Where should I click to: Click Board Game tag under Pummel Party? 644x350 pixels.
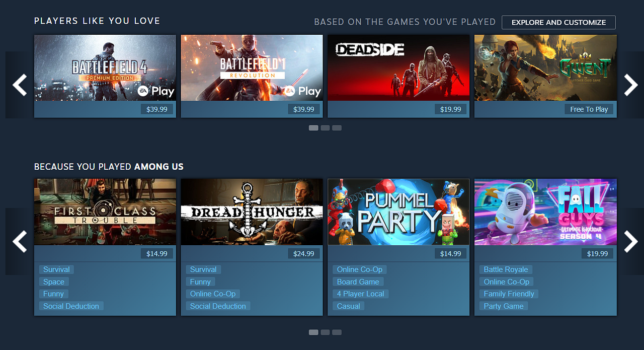pyautogui.click(x=358, y=282)
